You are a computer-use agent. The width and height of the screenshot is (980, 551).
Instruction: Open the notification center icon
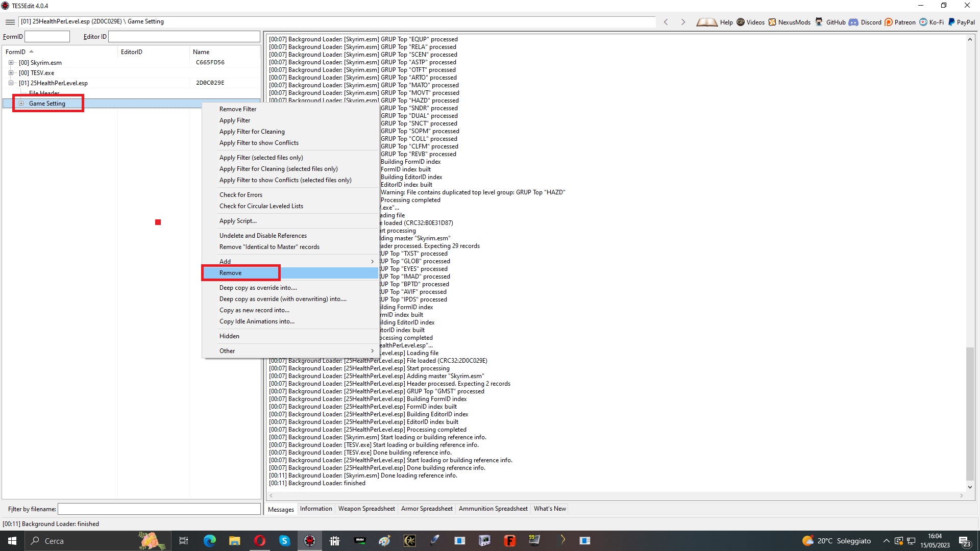(965, 541)
